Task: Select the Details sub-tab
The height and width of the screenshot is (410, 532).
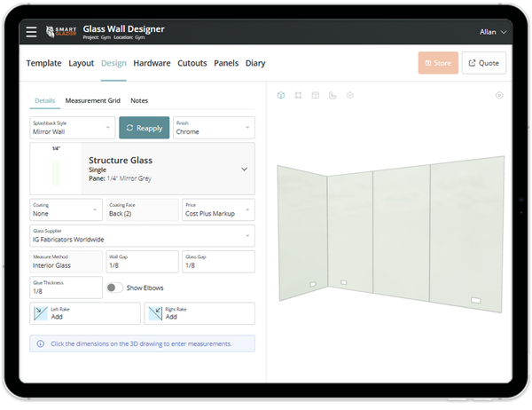Action: coord(45,100)
